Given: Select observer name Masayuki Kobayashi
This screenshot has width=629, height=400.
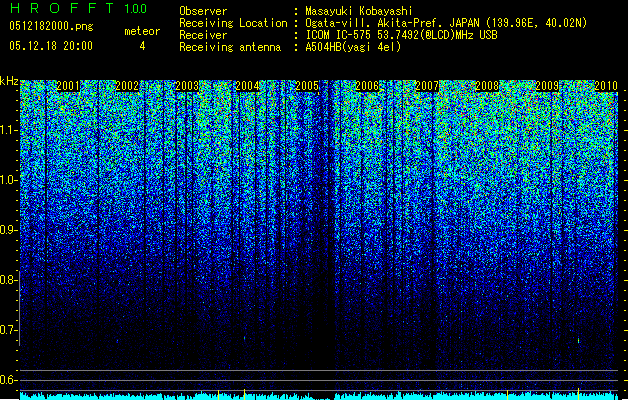Looking at the screenshot, I should click(x=359, y=11).
